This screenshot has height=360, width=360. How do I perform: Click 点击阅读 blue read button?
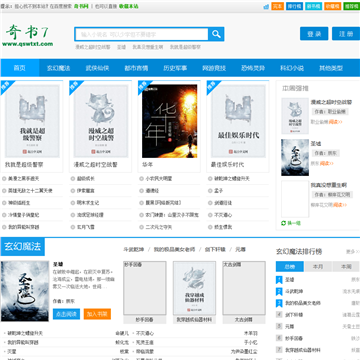(66, 314)
